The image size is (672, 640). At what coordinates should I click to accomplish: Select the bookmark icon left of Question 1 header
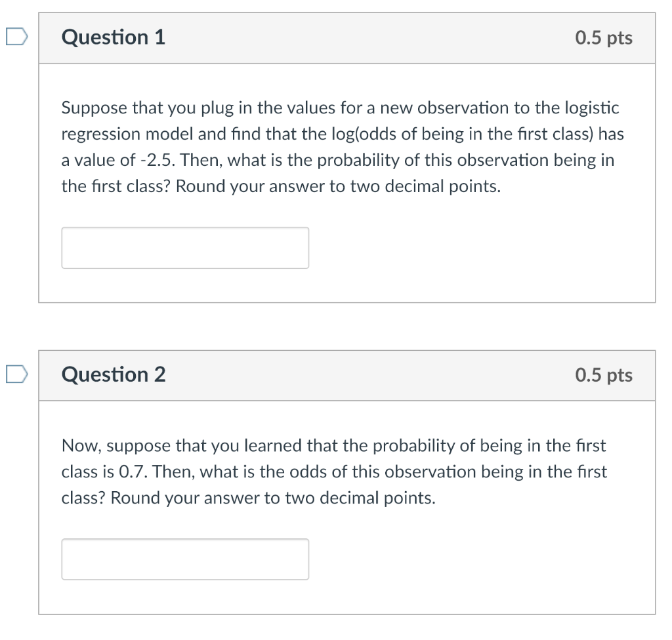coord(16,38)
